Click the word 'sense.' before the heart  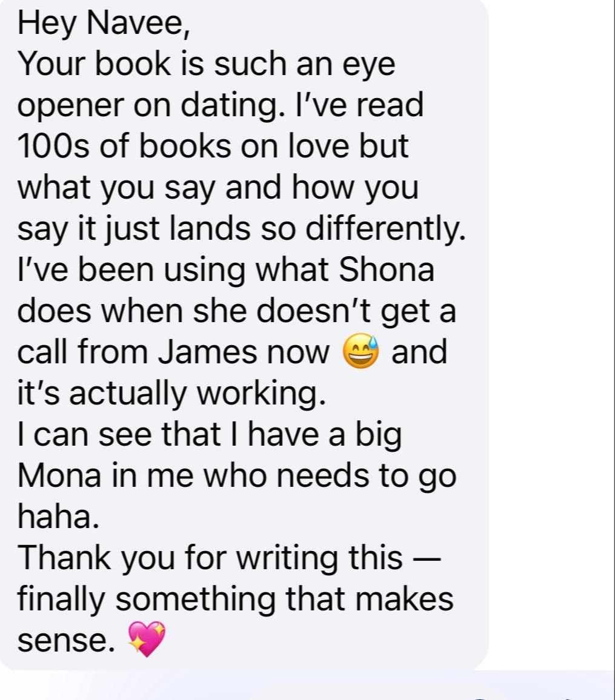pyautogui.click(x=66, y=640)
